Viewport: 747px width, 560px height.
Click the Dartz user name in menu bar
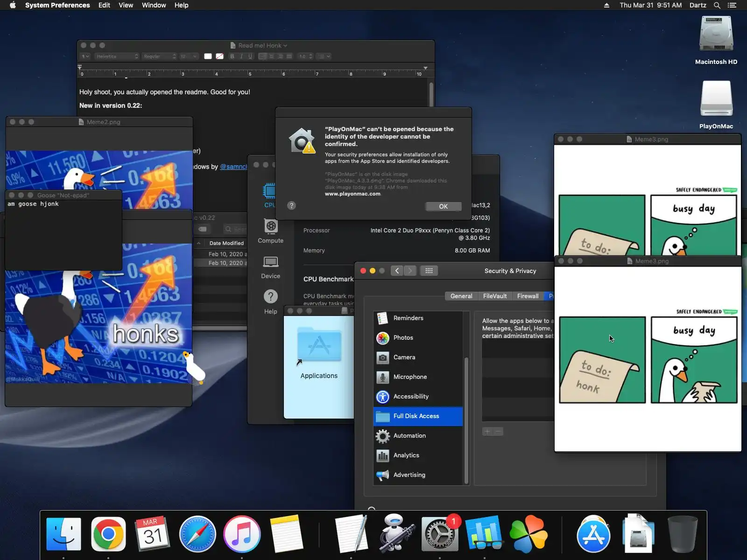pyautogui.click(x=698, y=5)
